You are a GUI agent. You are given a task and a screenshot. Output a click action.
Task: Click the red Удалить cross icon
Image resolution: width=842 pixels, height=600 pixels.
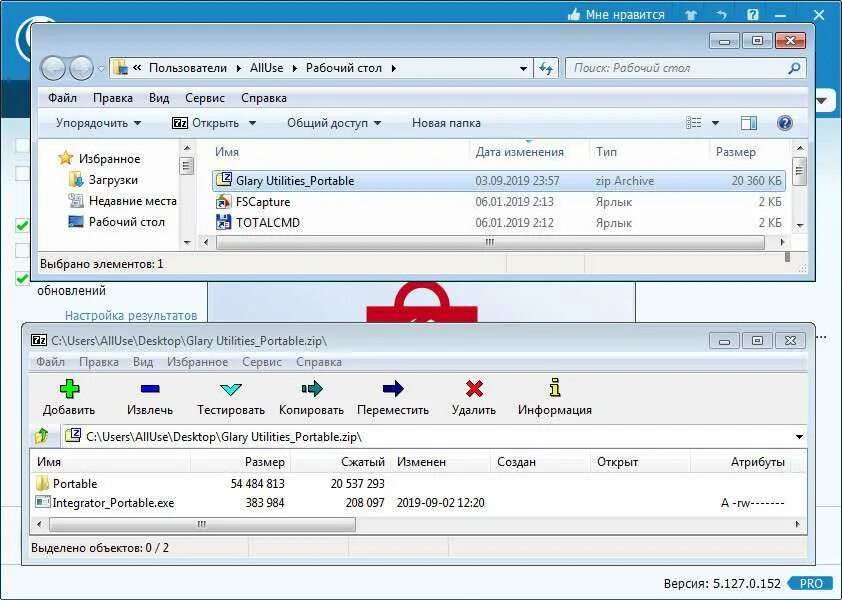tap(474, 388)
